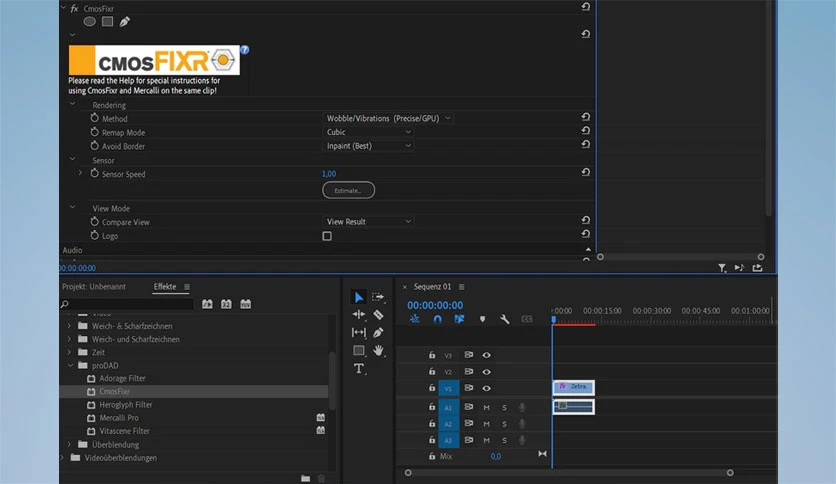Reset the Compare View parameter
The width and height of the screenshot is (836, 484).
585,220
